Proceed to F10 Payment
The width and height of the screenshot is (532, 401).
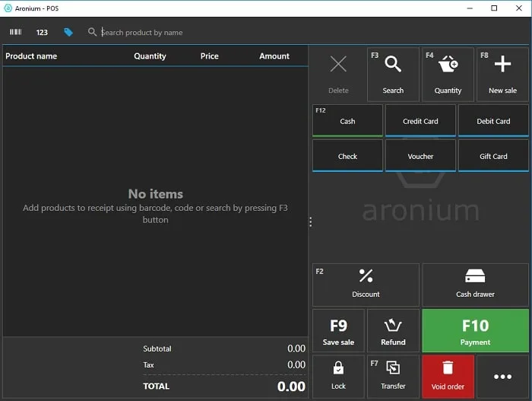[x=475, y=331]
